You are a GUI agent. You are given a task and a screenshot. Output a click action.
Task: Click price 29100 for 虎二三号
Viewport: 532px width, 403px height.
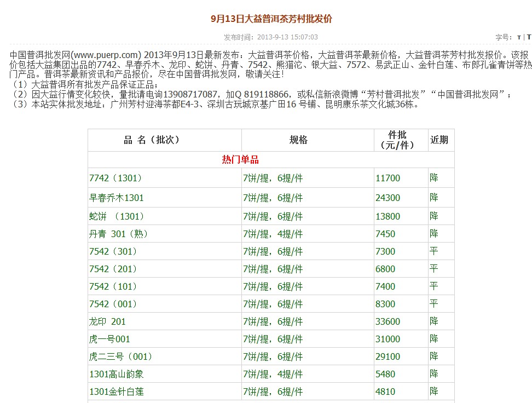pyautogui.click(x=388, y=356)
